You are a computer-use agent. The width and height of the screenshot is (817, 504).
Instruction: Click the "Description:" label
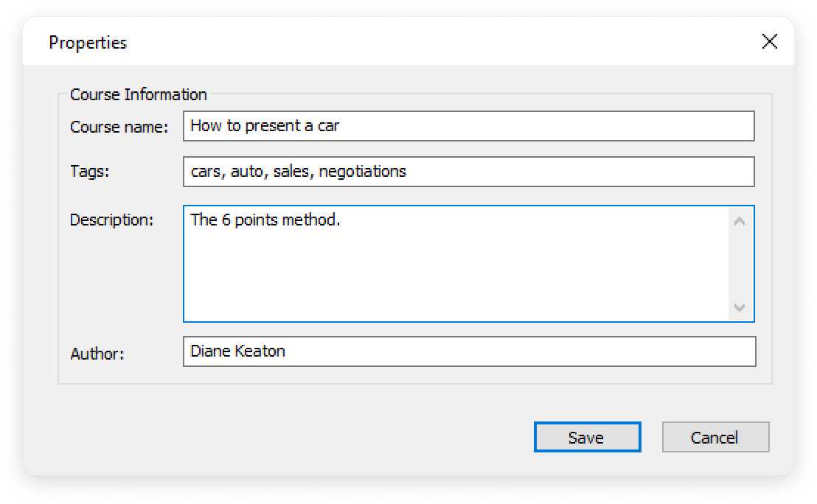pos(111,220)
